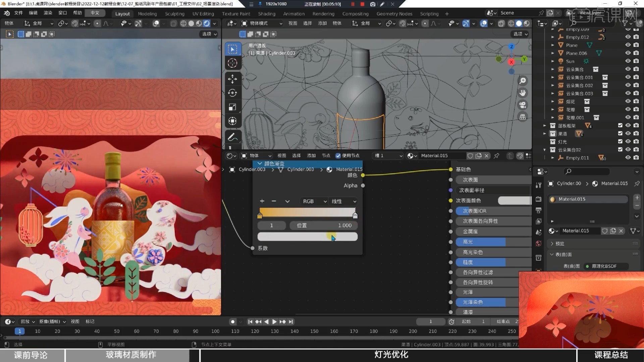Toggle auto keying record button
644x362 pixels.
click(x=232, y=322)
